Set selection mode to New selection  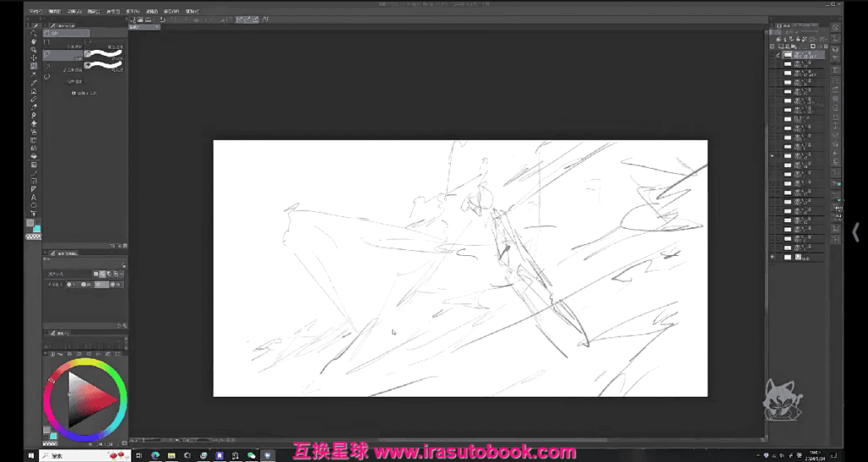click(x=96, y=274)
